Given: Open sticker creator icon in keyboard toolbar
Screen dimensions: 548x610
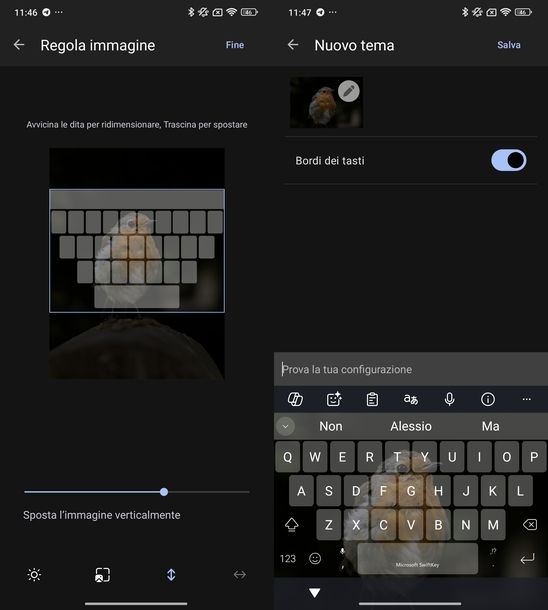Looking at the screenshot, I should pyautogui.click(x=334, y=399).
